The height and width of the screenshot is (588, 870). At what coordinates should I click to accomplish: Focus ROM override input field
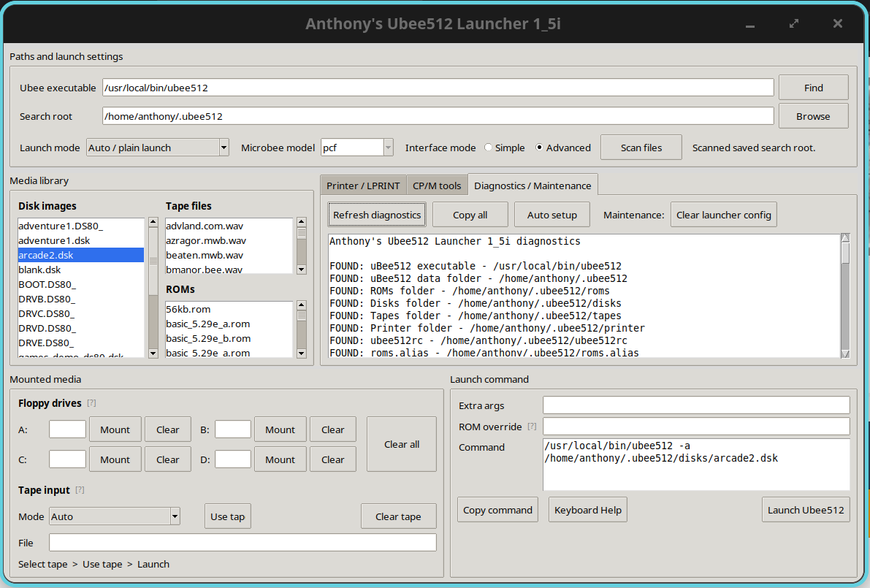point(696,427)
